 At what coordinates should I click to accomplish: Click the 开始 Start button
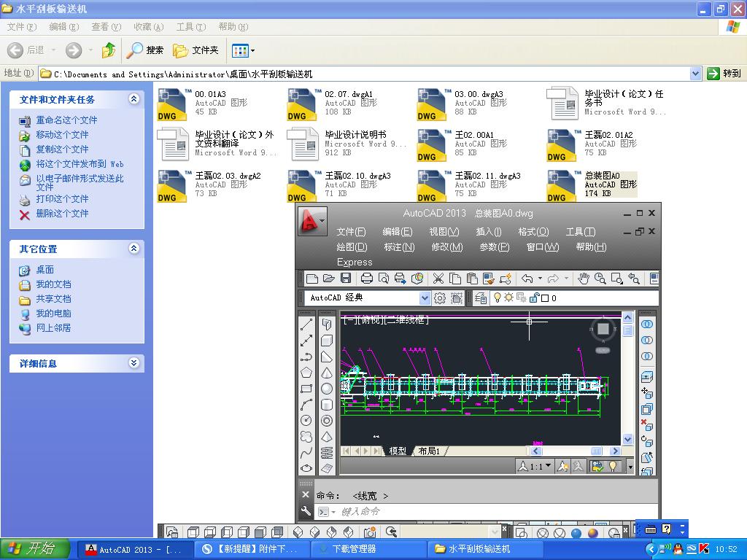coord(34,549)
